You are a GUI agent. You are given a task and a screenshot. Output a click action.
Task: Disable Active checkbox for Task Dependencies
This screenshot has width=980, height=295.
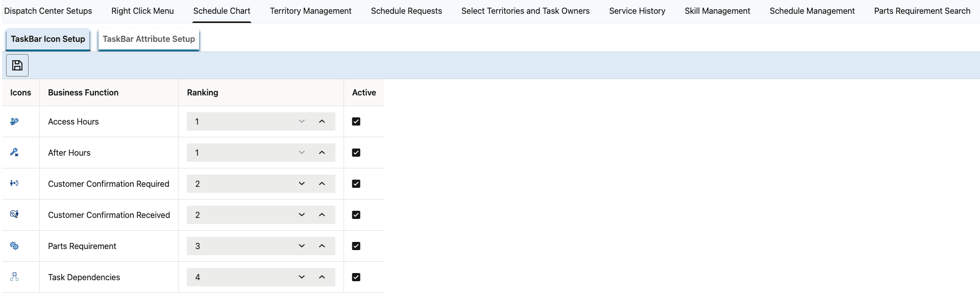pos(356,277)
